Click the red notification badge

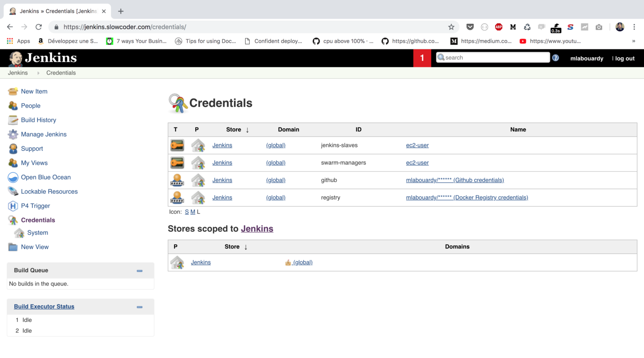pos(422,58)
